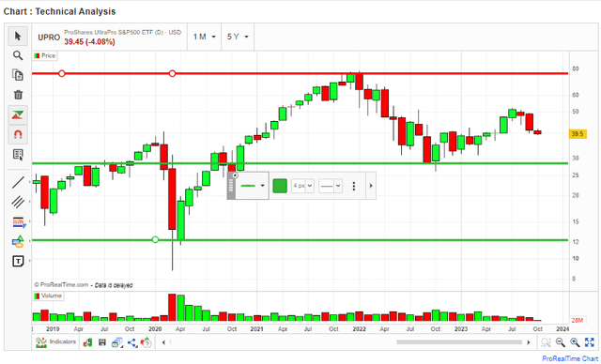
Task: Click the green color swatch
Action: pos(280,186)
